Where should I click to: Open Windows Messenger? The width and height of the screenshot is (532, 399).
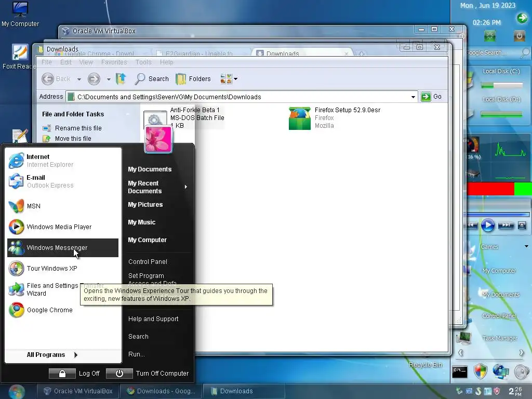pos(63,248)
